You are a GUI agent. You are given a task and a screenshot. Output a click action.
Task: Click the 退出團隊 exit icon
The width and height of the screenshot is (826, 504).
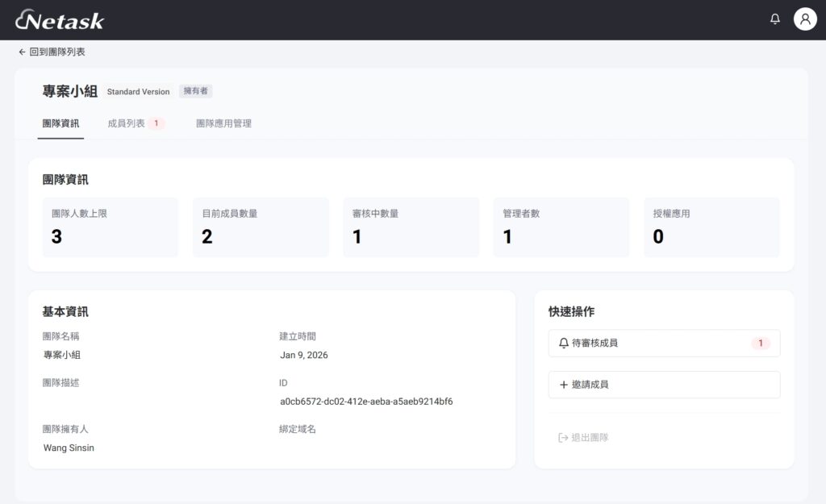(x=564, y=437)
